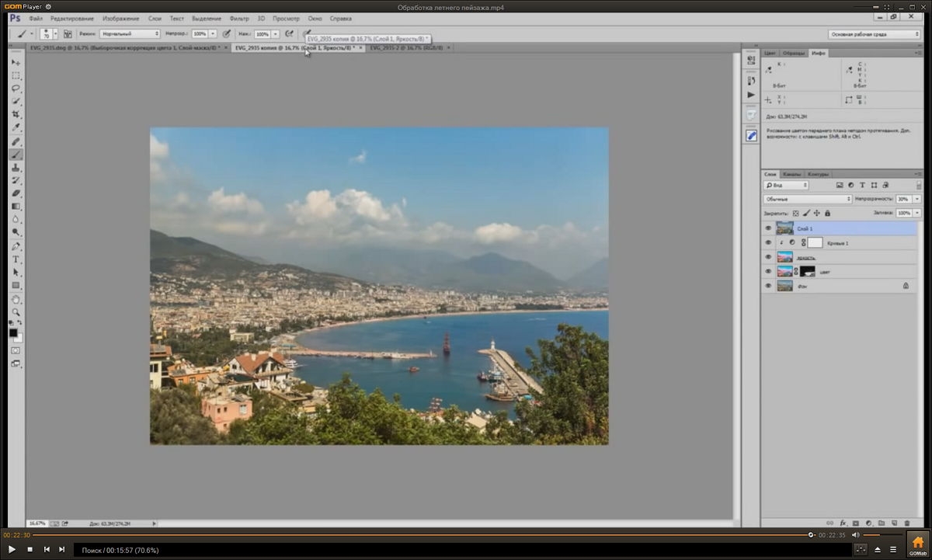Open the Файл menu
Image resolution: width=932 pixels, height=560 pixels.
tap(36, 18)
